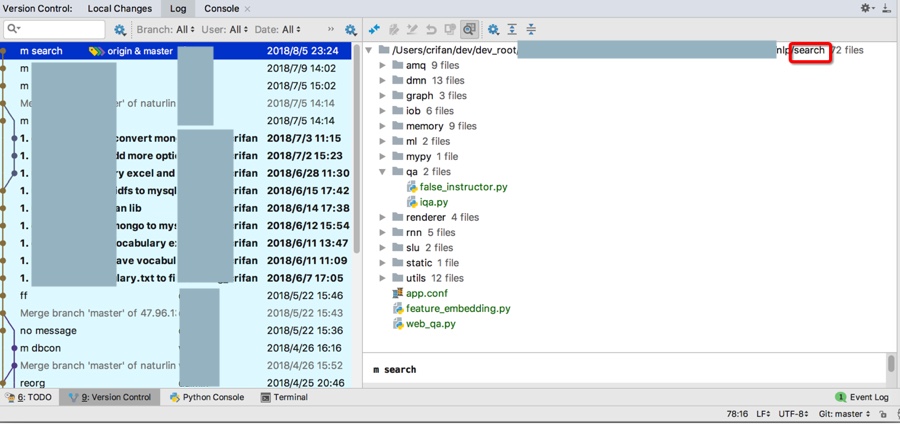Select the 'no message' commit
Image resolution: width=900 pixels, height=424 pixels.
coord(176,330)
